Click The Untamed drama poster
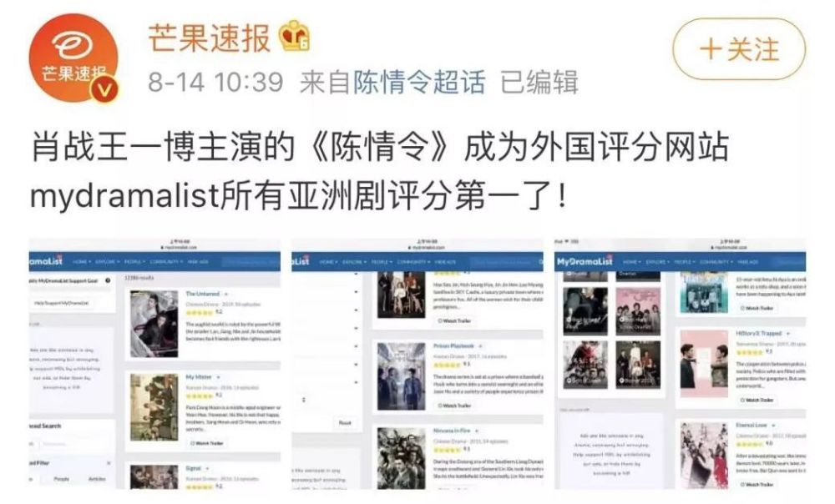Screen dimensions: 835x504 pyautogui.click(x=154, y=324)
